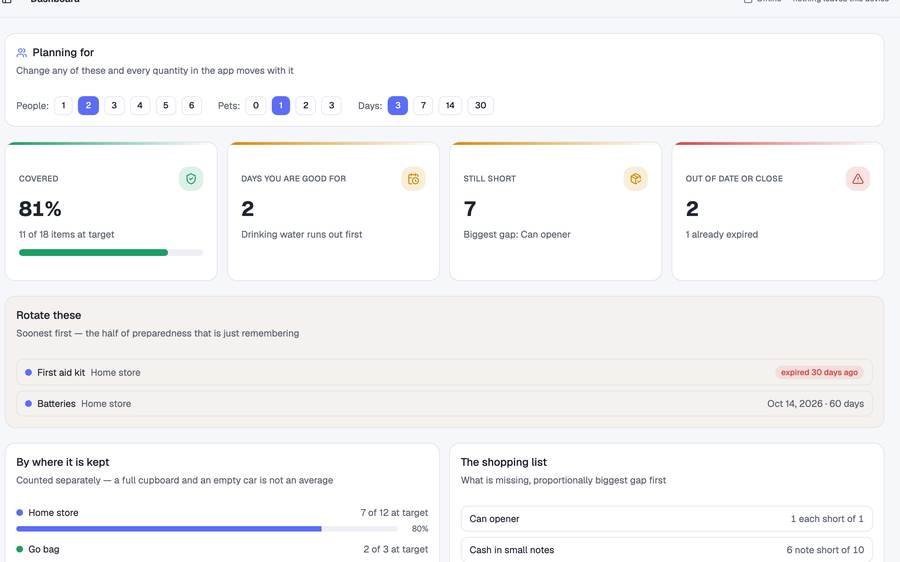Open the Can opener shopping list item
This screenshot has width=900, height=562.
click(666, 519)
